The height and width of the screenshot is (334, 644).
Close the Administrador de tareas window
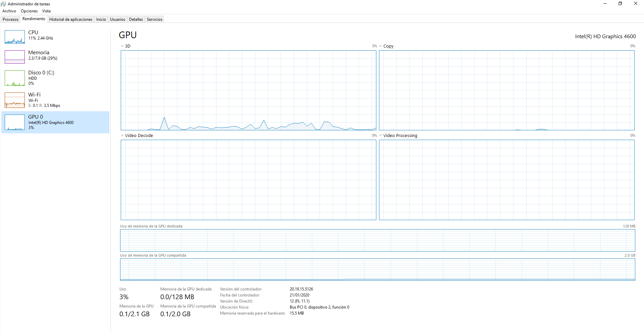coord(636,4)
